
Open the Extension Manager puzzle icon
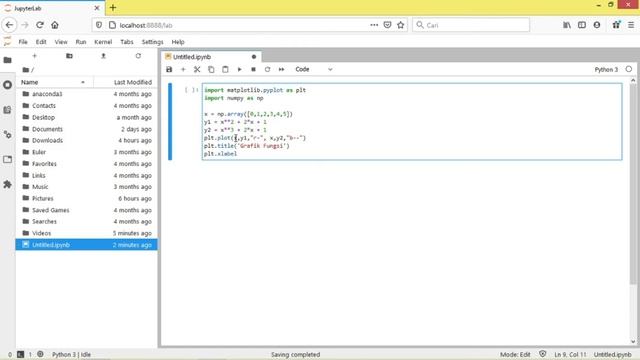click(7, 184)
